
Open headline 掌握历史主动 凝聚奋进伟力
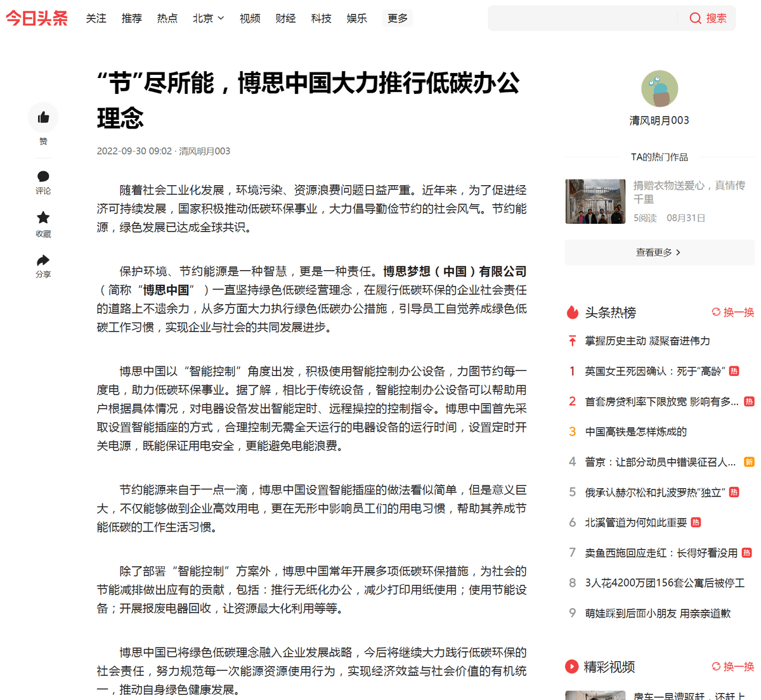pyautogui.click(x=647, y=341)
